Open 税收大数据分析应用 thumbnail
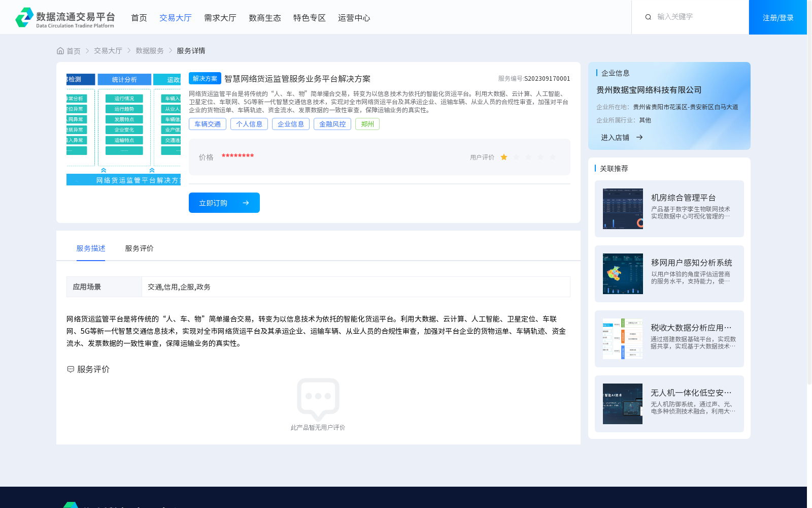This screenshot has height=508, width=812. pos(623,339)
